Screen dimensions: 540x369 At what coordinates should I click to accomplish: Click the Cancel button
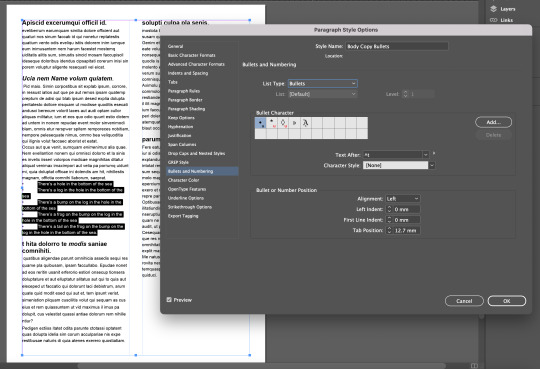pos(464,301)
